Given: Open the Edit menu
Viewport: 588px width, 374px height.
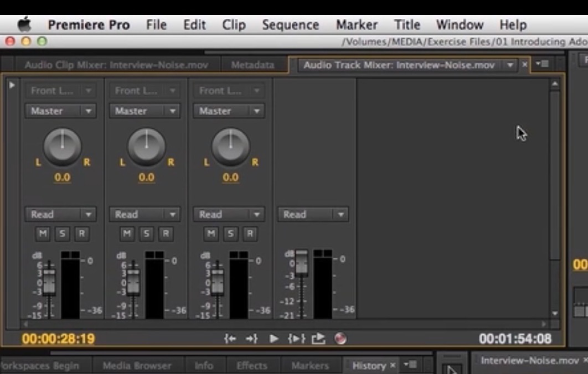Looking at the screenshot, I should click(194, 25).
